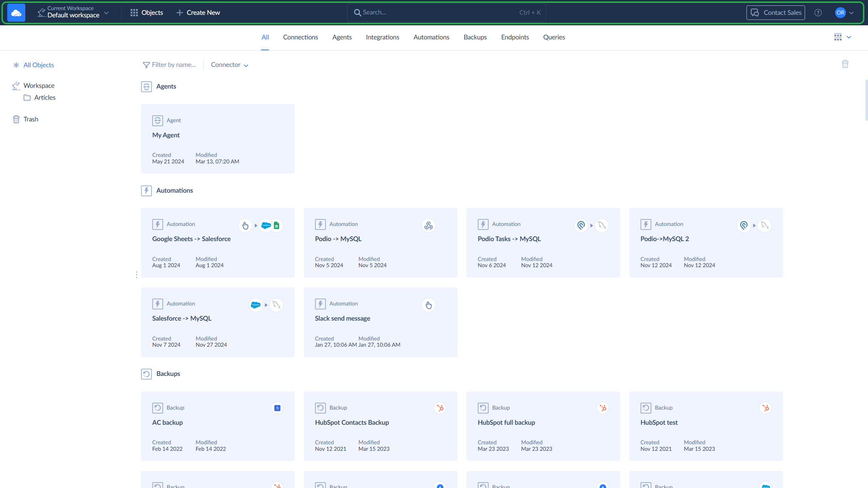Open HubSpot Contacts Backup card
Image resolution: width=868 pixels, height=488 pixels.
click(x=380, y=426)
